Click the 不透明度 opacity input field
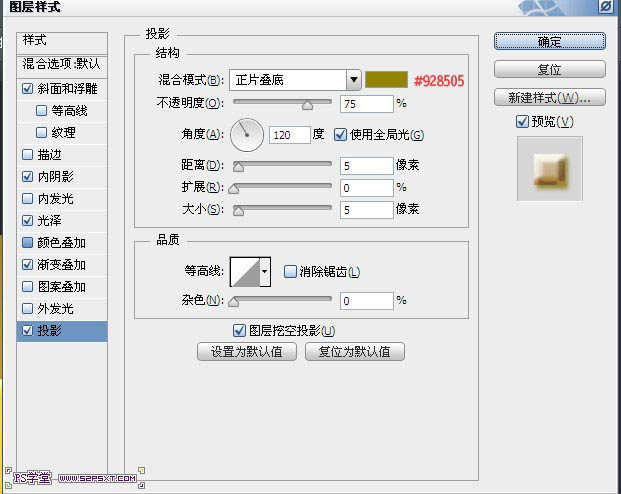The width and height of the screenshot is (621, 494). [x=364, y=103]
